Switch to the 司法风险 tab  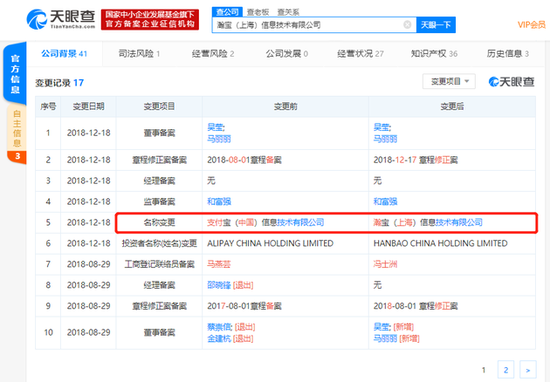(139, 54)
